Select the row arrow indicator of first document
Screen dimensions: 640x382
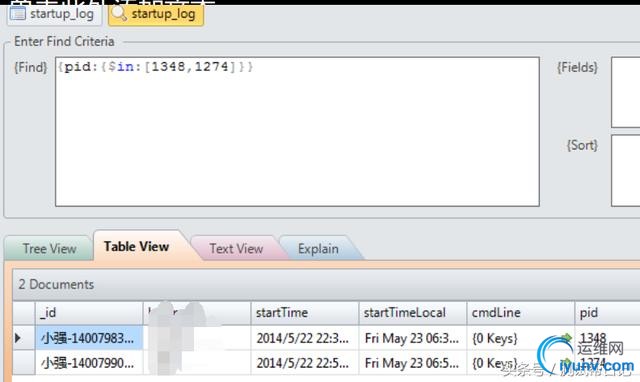point(18,338)
